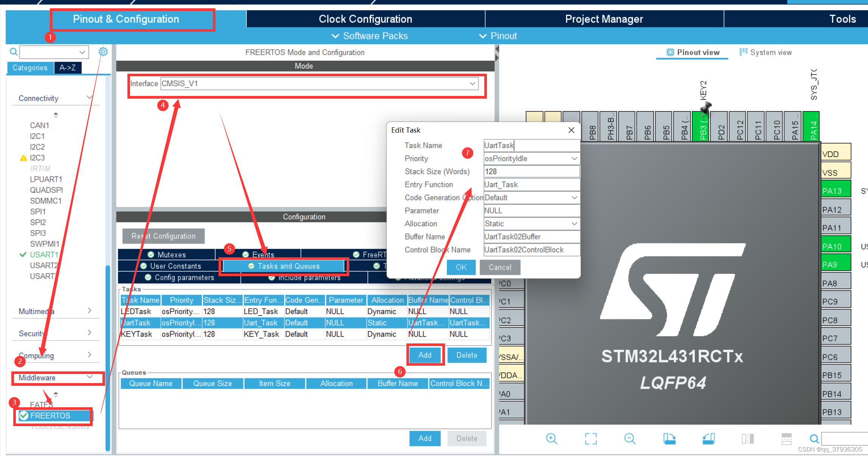The width and height of the screenshot is (868, 456).
Task: Click the Fit-to-screen icon on pinout toolbar
Action: point(591,439)
